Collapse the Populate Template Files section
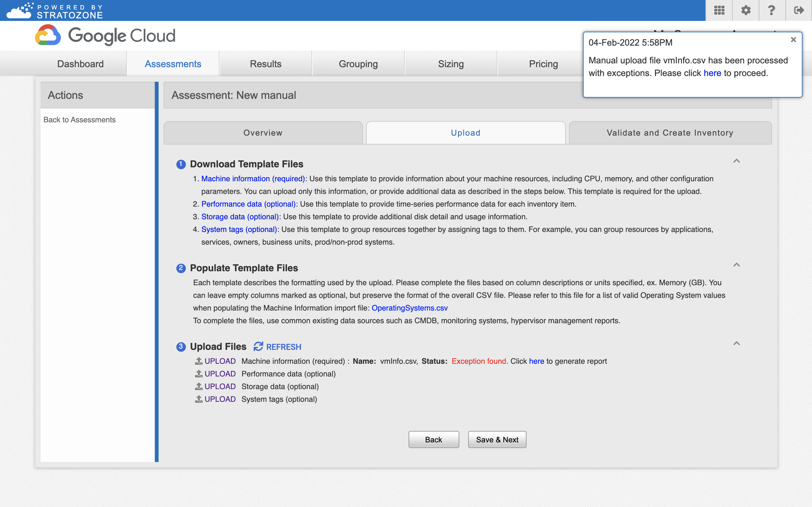The image size is (812, 507). pos(737,265)
